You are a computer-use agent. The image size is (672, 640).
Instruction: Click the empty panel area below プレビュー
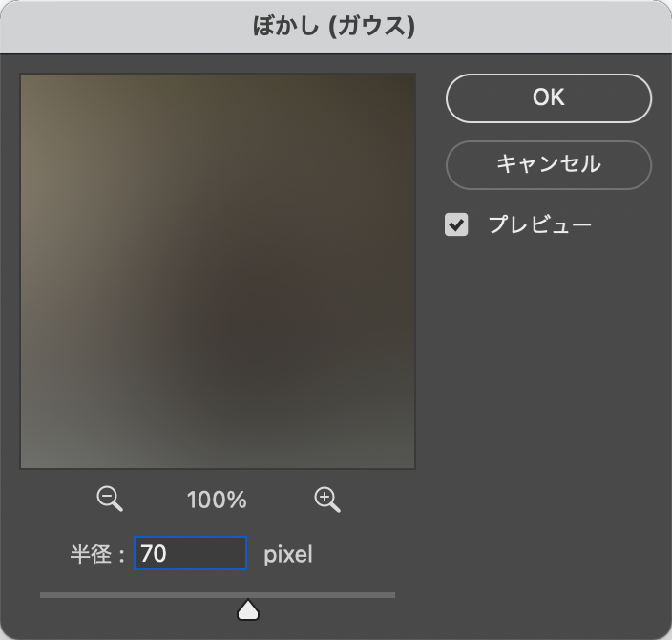(x=549, y=382)
